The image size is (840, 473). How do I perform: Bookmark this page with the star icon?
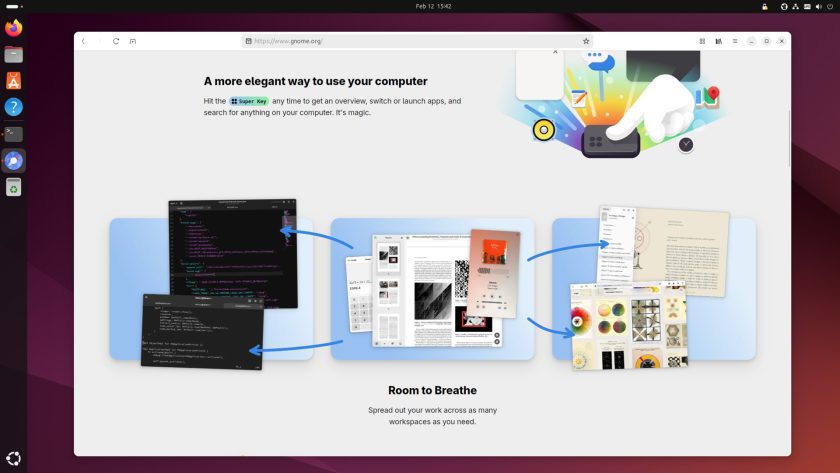586,41
